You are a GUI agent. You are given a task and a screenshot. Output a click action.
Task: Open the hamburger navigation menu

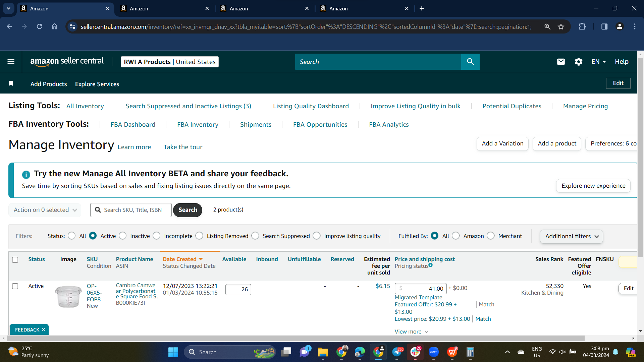[x=11, y=62]
